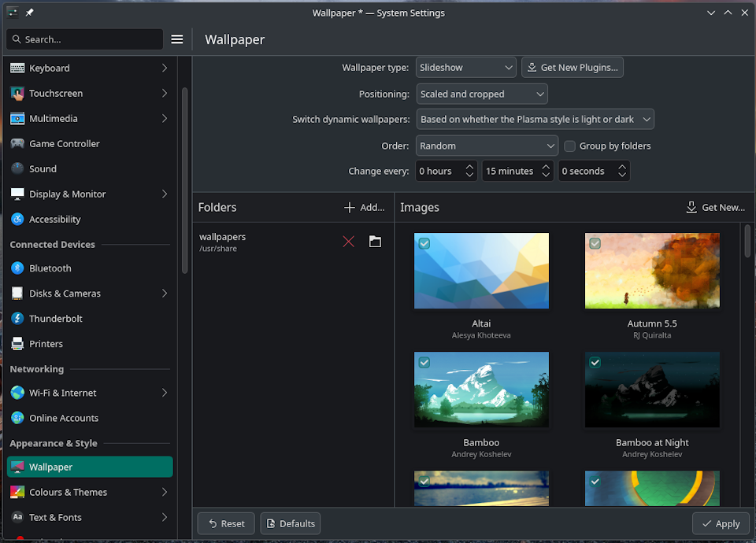Viewport: 756px width, 543px height.
Task: Expand the Positioning combo box
Action: pyautogui.click(x=482, y=94)
